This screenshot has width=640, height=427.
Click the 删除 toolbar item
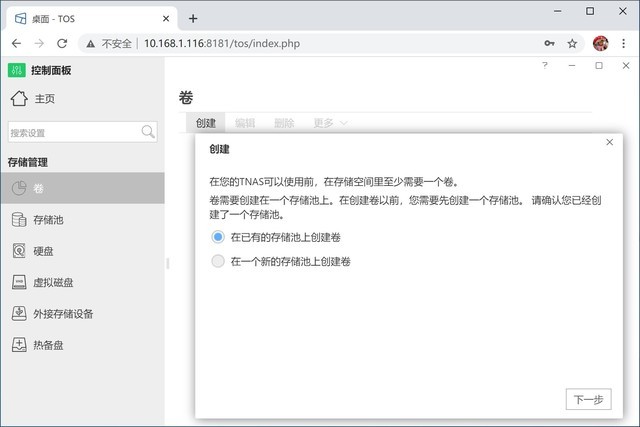pyautogui.click(x=284, y=123)
